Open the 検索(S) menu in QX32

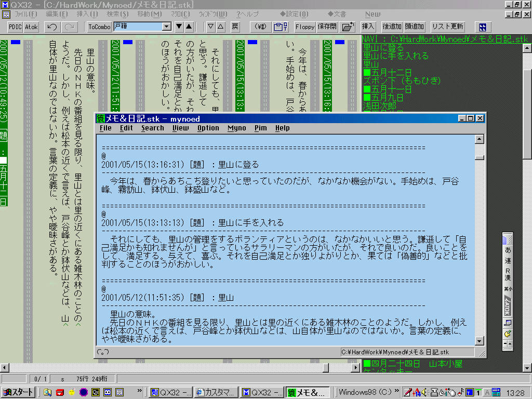(x=118, y=14)
